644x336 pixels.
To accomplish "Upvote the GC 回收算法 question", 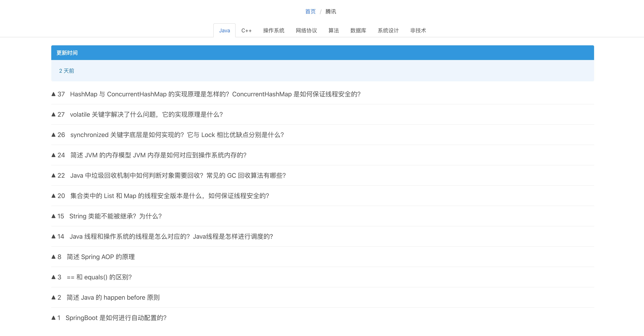I will pyautogui.click(x=53, y=175).
